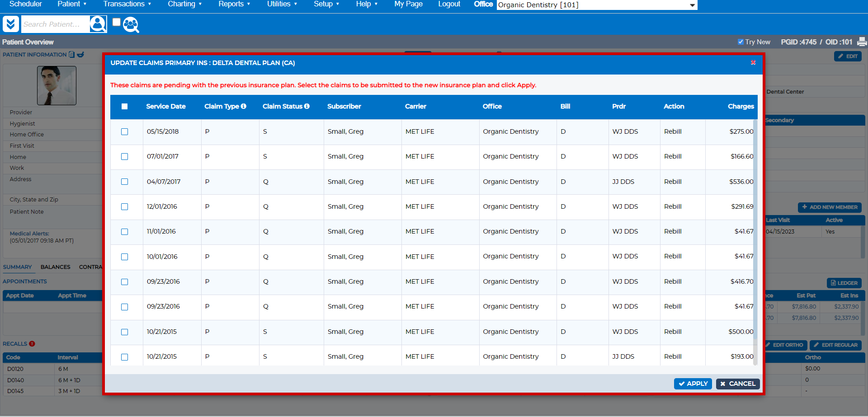Image resolution: width=868 pixels, height=417 pixels.
Task: Click the $275.00 charge amount
Action: [x=741, y=131]
